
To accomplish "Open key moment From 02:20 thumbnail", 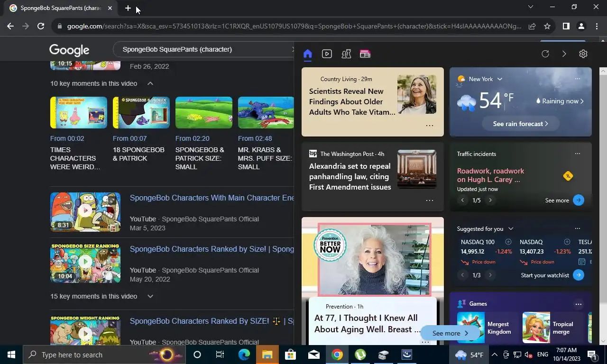I will (x=204, y=113).
